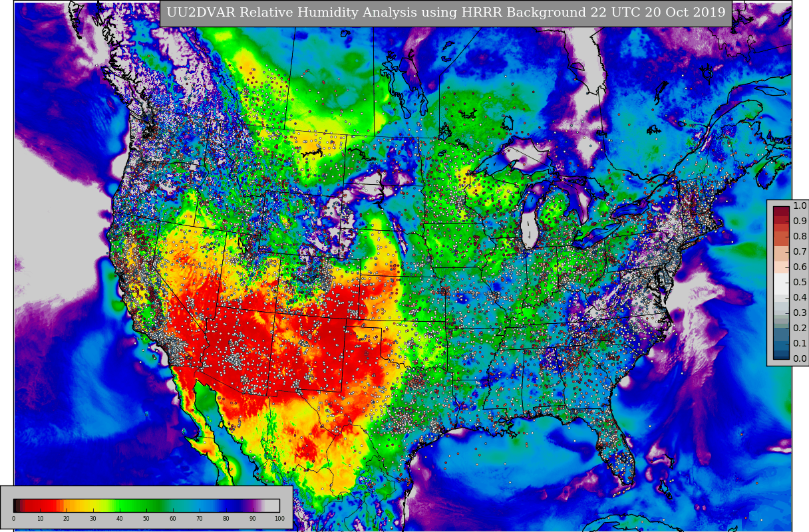Click the '20' tick label on the bottom legend
This screenshot has width=809, height=532.
pyautogui.click(x=67, y=519)
